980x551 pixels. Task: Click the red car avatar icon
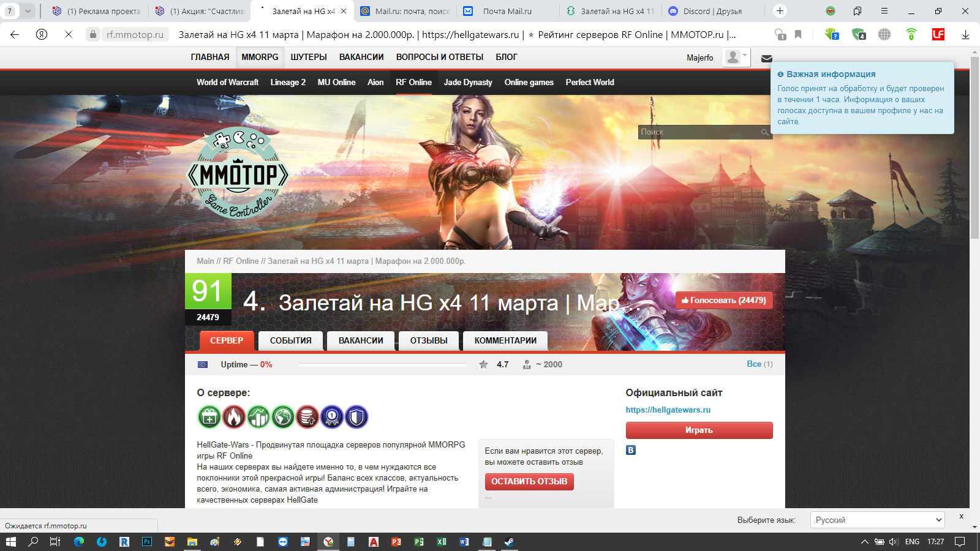pyautogui.click(x=830, y=11)
